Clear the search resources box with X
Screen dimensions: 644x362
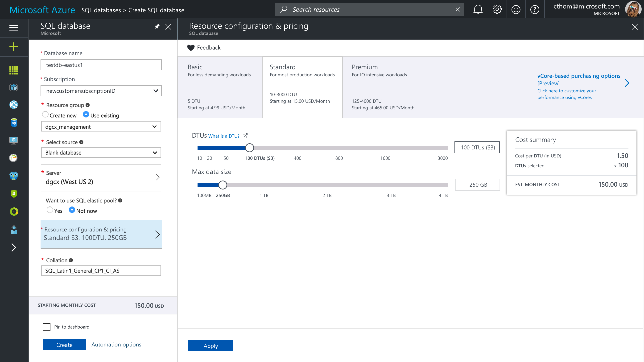click(x=458, y=9)
